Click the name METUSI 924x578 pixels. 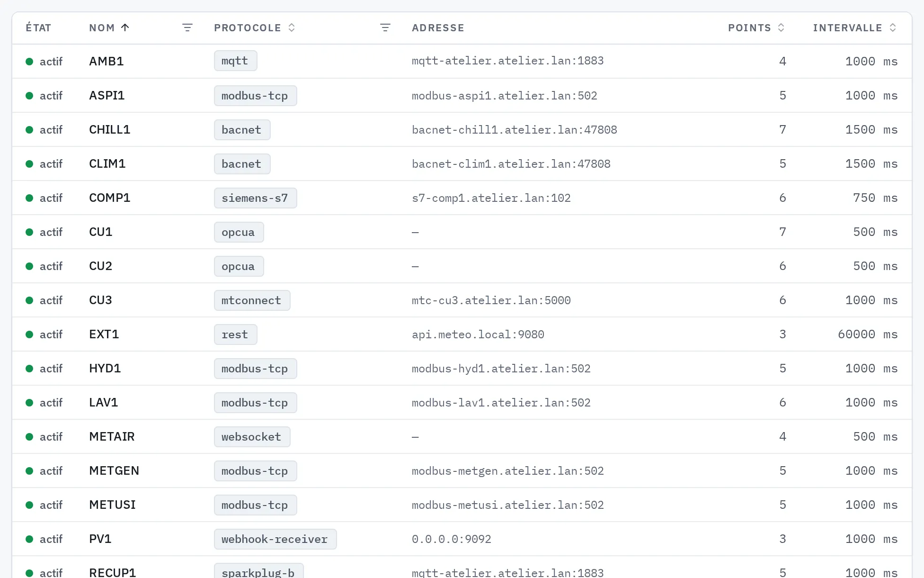[x=113, y=505]
